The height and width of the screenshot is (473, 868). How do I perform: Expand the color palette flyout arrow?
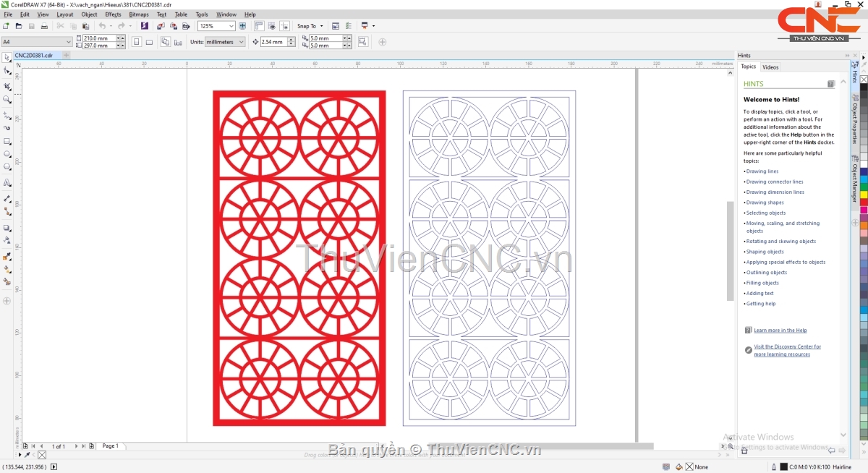[x=864, y=57]
